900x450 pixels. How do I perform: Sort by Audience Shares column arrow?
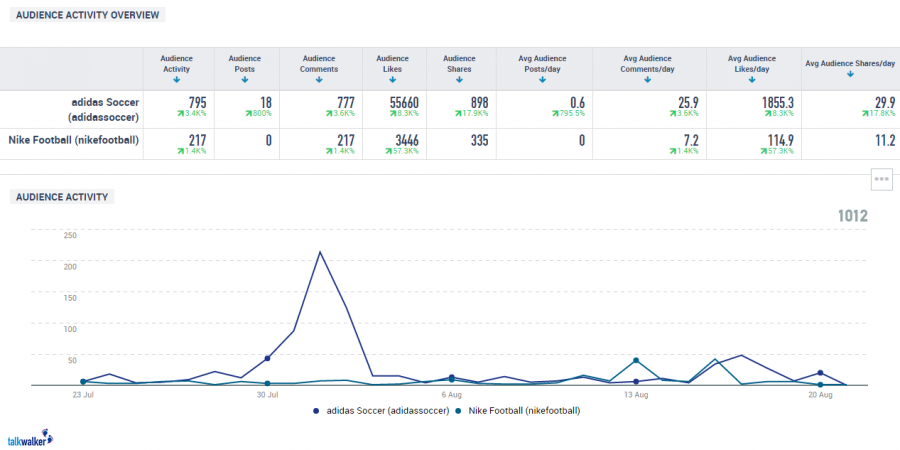[459, 80]
